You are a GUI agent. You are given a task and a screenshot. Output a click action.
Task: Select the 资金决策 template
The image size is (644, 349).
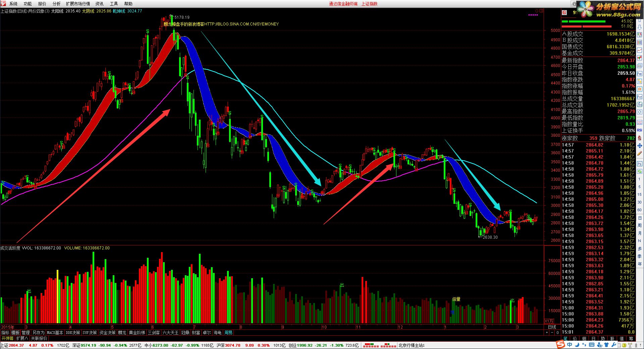(107, 333)
